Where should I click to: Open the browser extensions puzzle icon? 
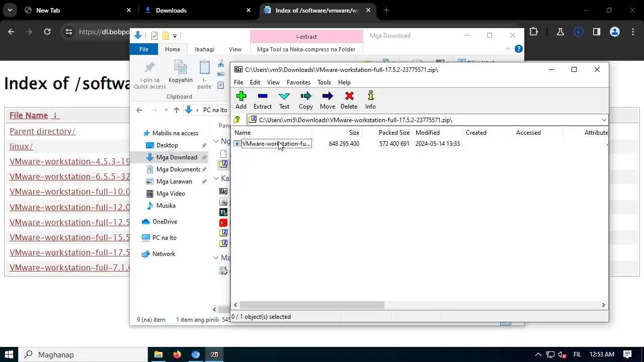point(533,32)
